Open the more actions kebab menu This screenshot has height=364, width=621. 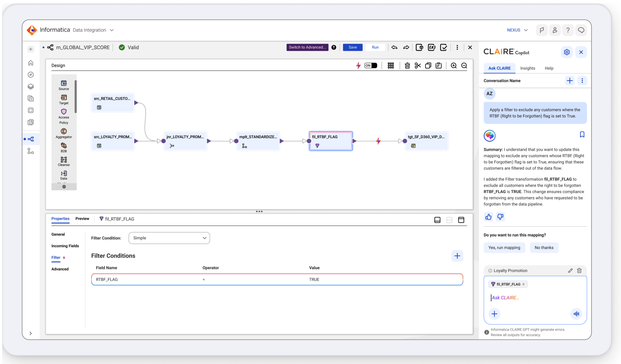(x=457, y=47)
